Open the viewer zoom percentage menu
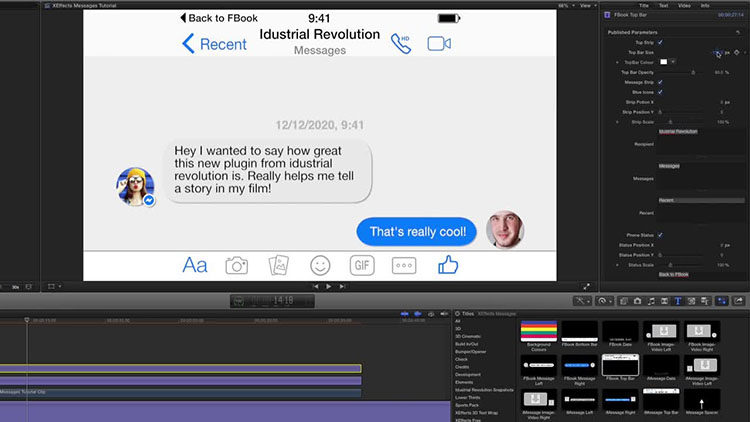The image size is (750, 422). [566, 6]
